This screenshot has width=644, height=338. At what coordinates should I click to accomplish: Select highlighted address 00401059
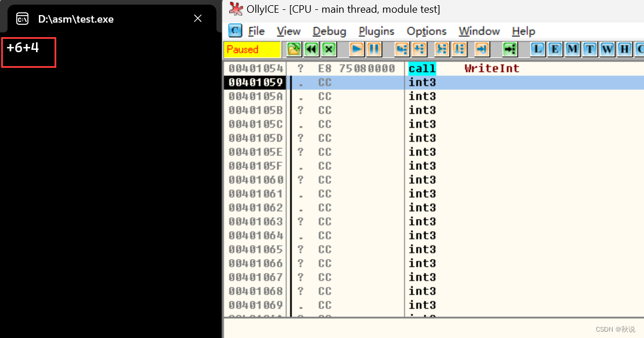(x=255, y=82)
